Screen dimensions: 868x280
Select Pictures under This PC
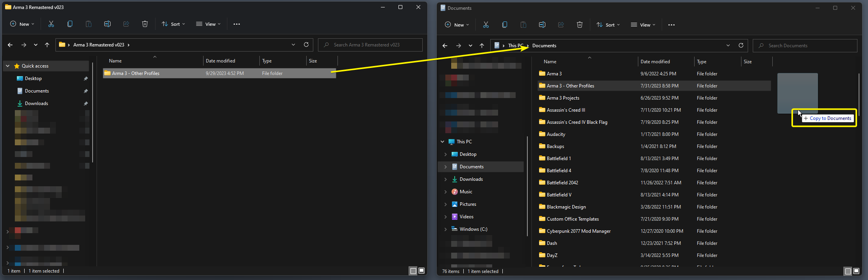(468, 204)
